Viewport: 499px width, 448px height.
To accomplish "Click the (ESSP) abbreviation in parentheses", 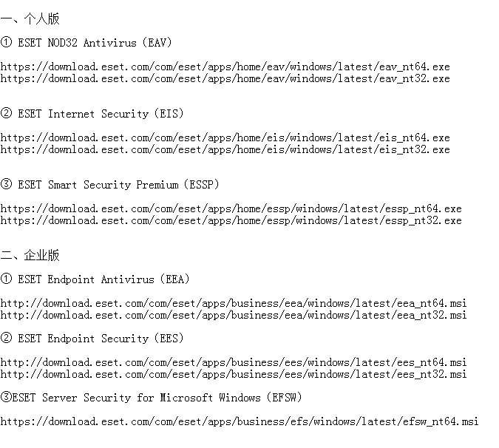I will tap(201, 185).
